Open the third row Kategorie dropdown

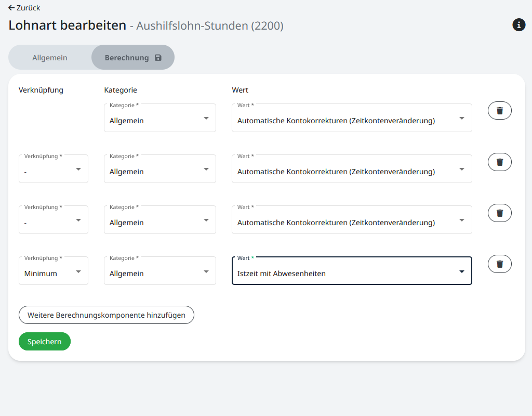159,220
